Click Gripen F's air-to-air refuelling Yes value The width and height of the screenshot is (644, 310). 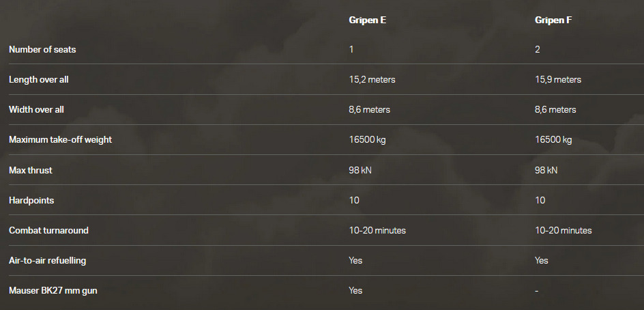pyautogui.click(x=542, y=260)
